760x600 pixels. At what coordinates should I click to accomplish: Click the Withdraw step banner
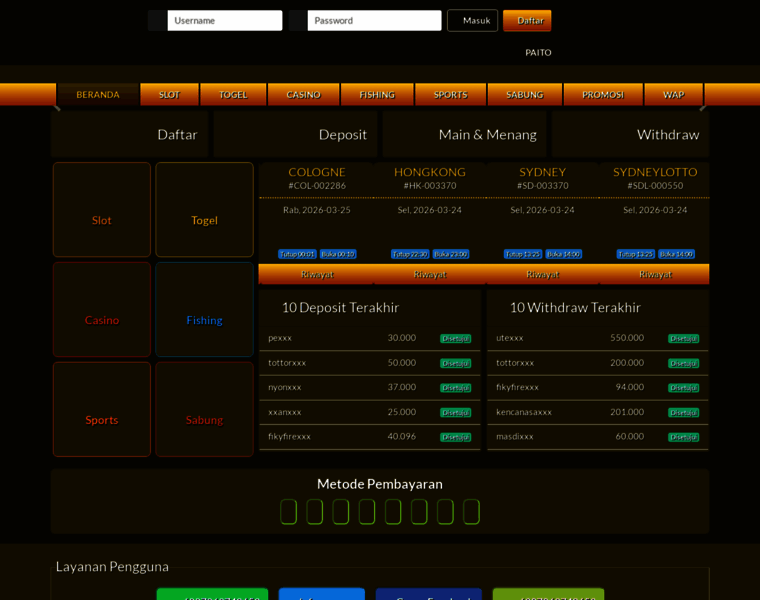point(631,134)
